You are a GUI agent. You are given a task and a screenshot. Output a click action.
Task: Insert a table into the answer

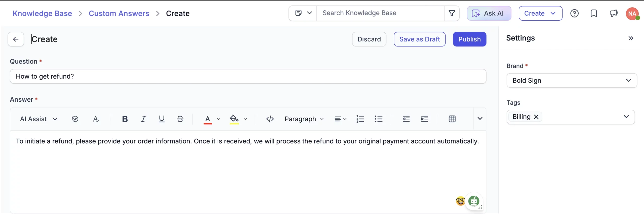(452, 119)
